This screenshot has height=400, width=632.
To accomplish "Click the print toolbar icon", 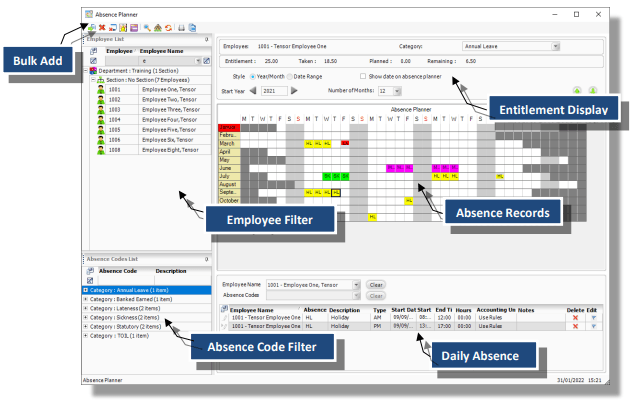I will click(x=182, y=29).
